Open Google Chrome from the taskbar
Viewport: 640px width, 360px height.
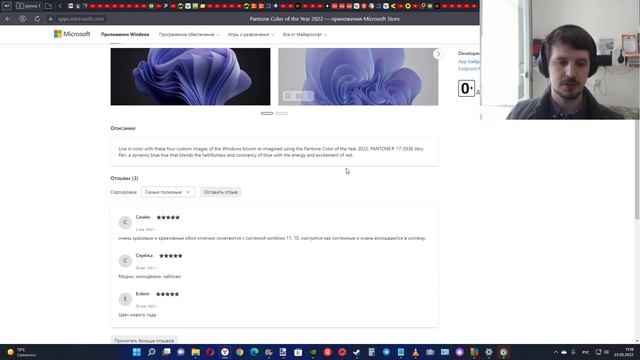[x=240, y=352]
